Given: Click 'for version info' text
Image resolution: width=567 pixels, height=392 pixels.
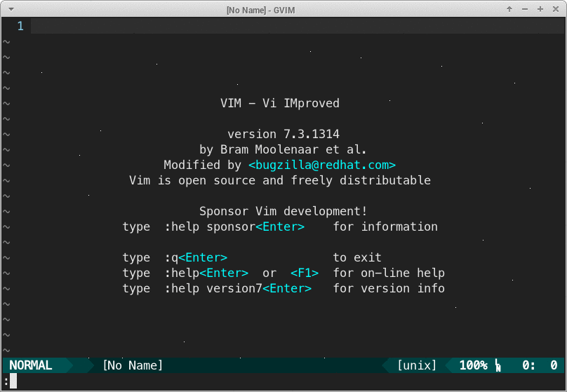Looking at the screenshot, I should [x=389, y=289].
